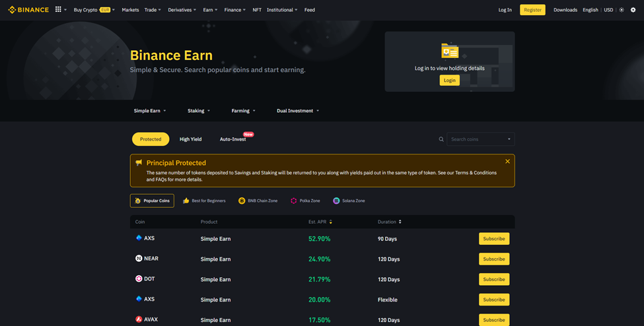
Task: Open NFT in the navbar
Action: (x=257, y=10)
